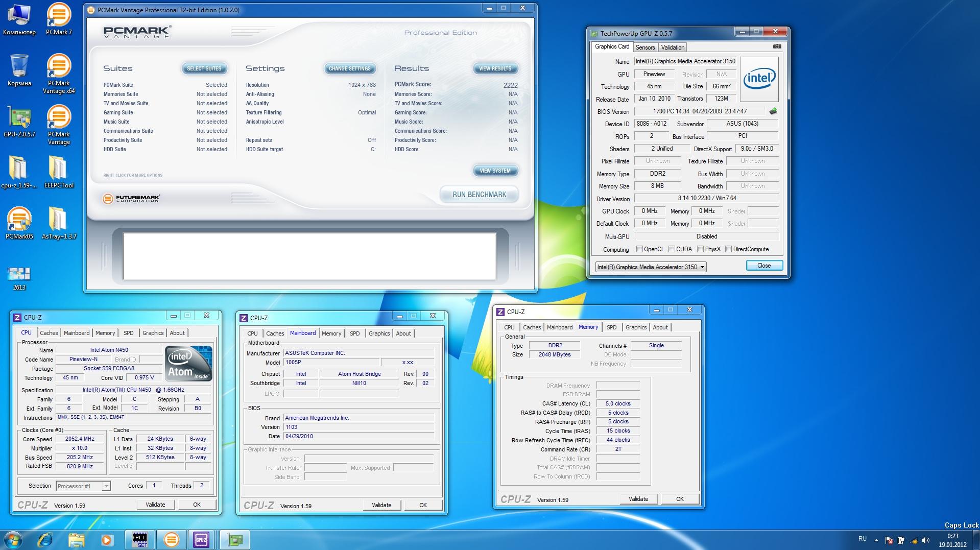Click the Intel logo in GPU-Z

[x=759, y=79]
